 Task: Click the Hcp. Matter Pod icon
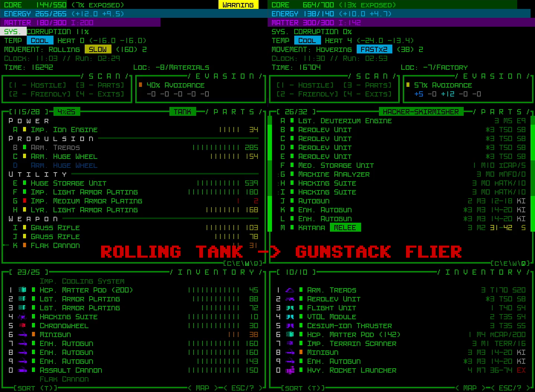tap(22, 290)
